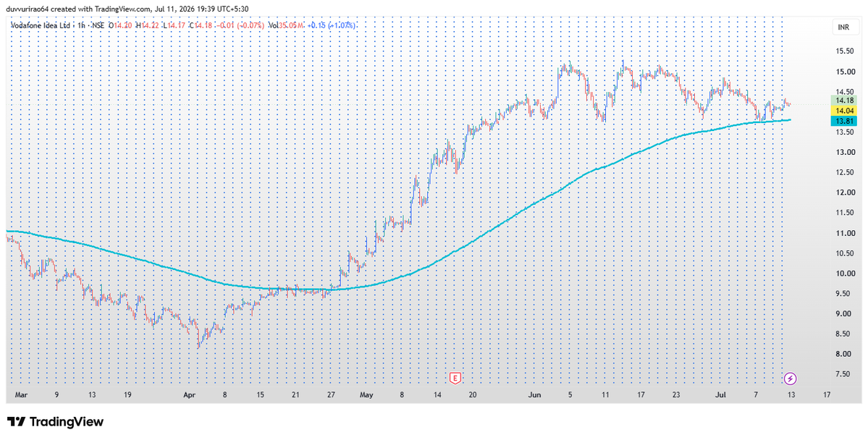Click the 15.00 price axis label
Image resolution: width=868 pixels, height=440 pixels.
click(x=844, y=72)
